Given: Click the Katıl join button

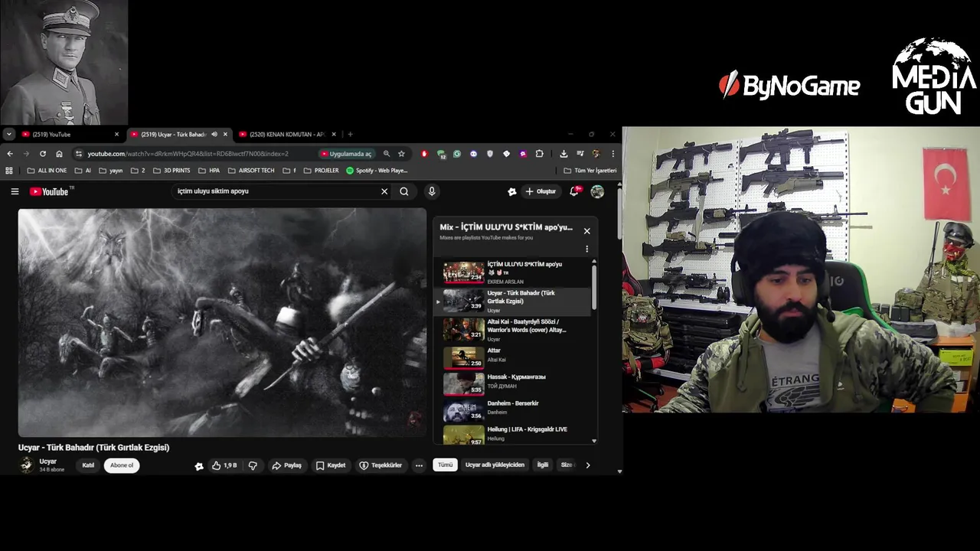Looking at the screenshot, I should pyautogui.click(x=88, y=465).
